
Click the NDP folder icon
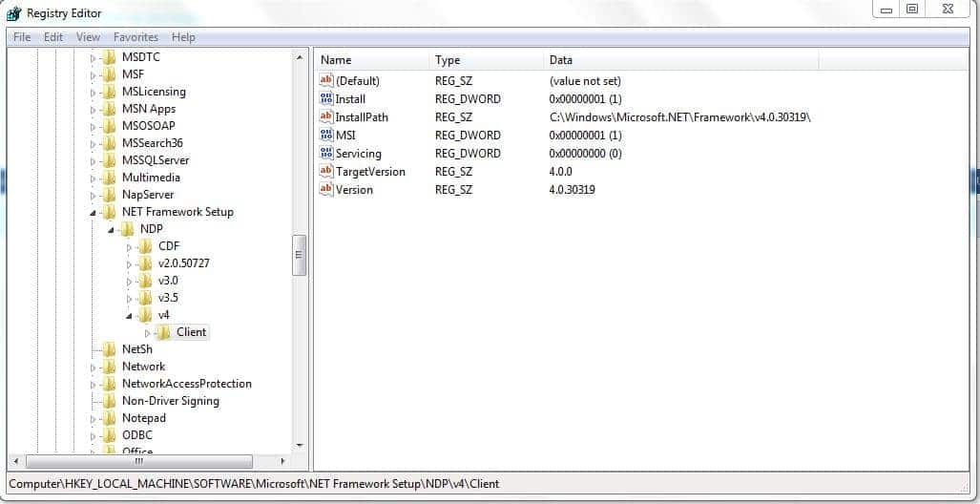128,229
